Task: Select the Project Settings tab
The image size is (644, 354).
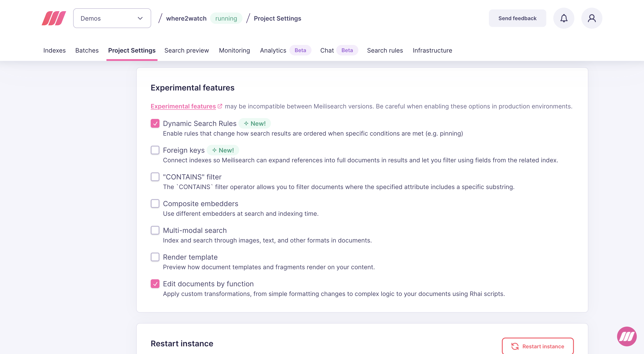Action: tap(132, 51)
